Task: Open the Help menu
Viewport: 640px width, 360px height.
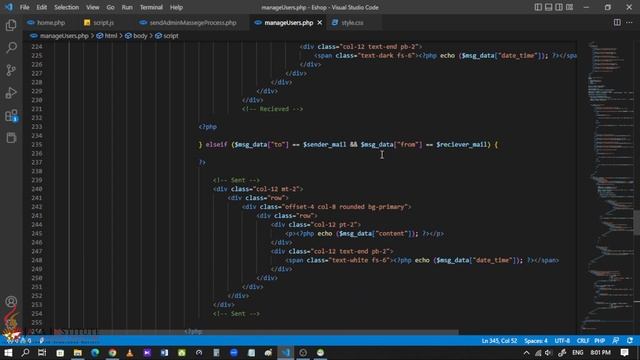Action: click(176, 7)
